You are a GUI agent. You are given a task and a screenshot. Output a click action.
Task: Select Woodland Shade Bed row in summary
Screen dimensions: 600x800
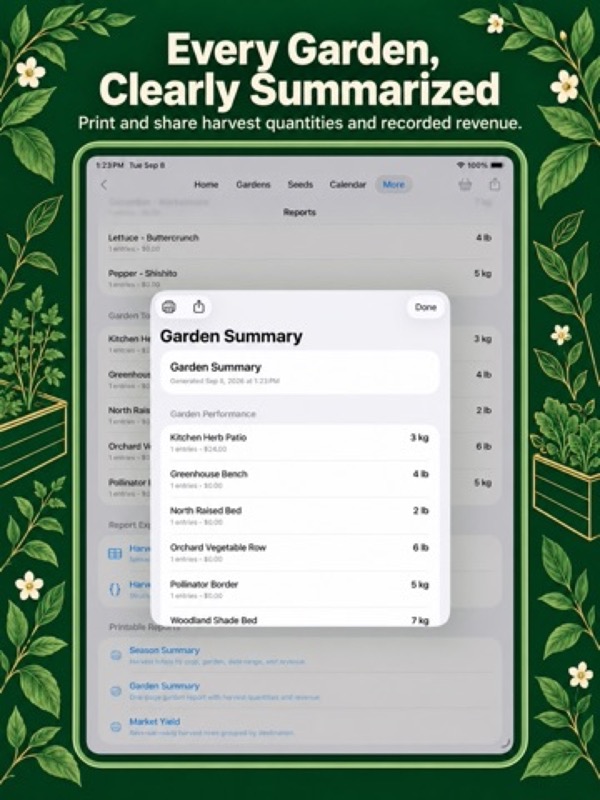coord(299,618)
